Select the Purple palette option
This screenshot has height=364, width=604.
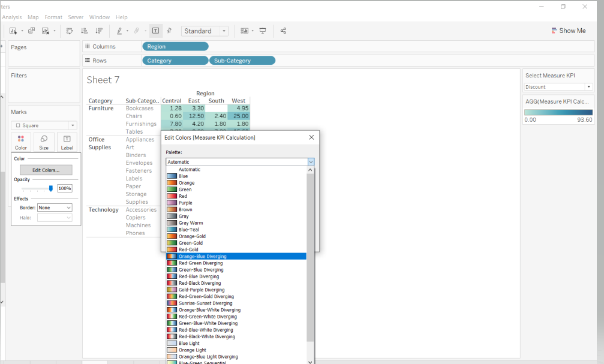[x=236, y=203]
